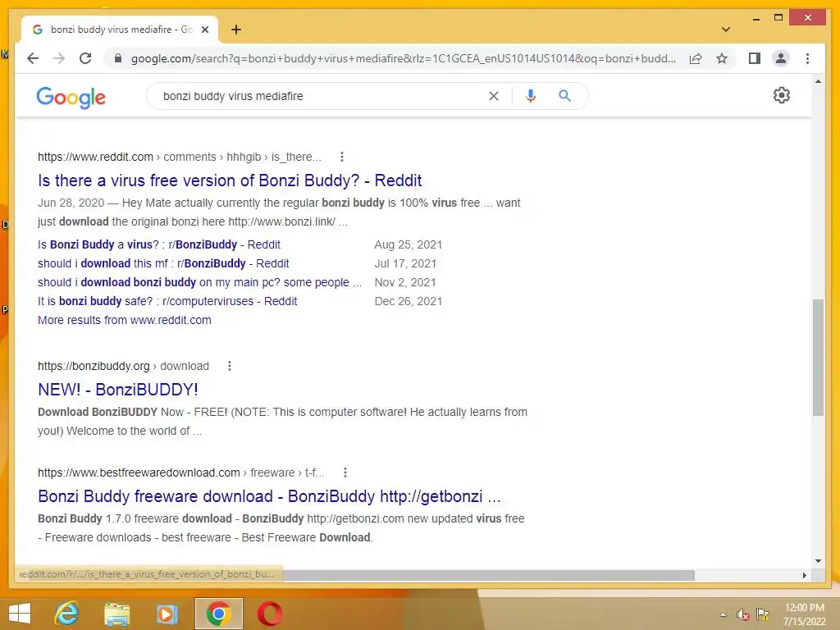Minimize the Chrome window
840x630 pixels.
(x=756, y=18)
